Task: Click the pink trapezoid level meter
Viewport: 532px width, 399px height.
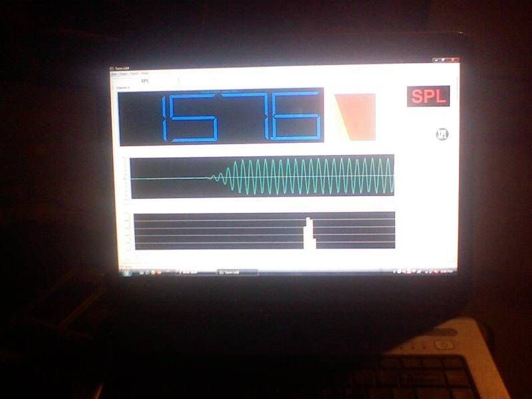Action: tap(355, 116)
